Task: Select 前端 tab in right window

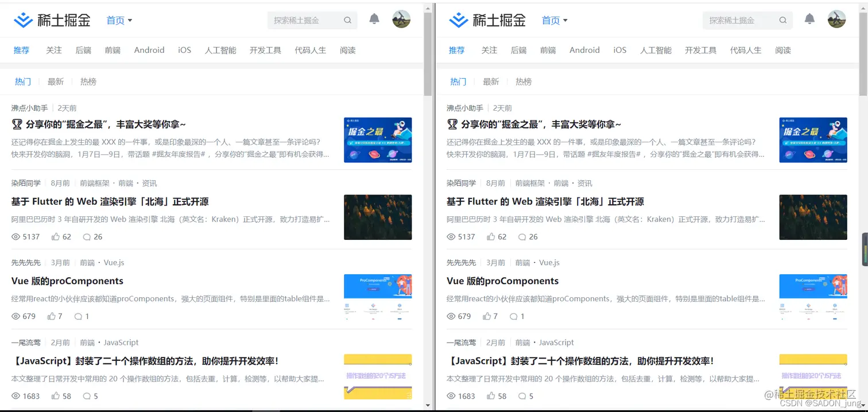Action: tap(548, 50)
